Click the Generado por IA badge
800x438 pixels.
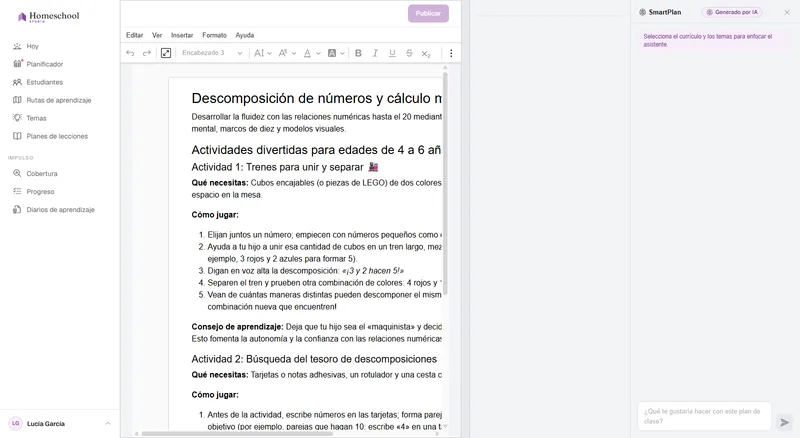point(732,12)
